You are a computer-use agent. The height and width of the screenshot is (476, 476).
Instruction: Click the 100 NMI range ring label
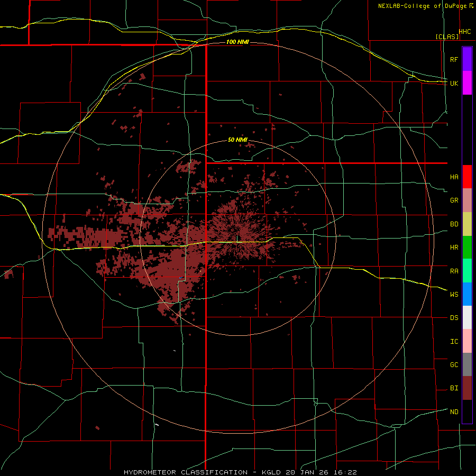click(237, 42)
